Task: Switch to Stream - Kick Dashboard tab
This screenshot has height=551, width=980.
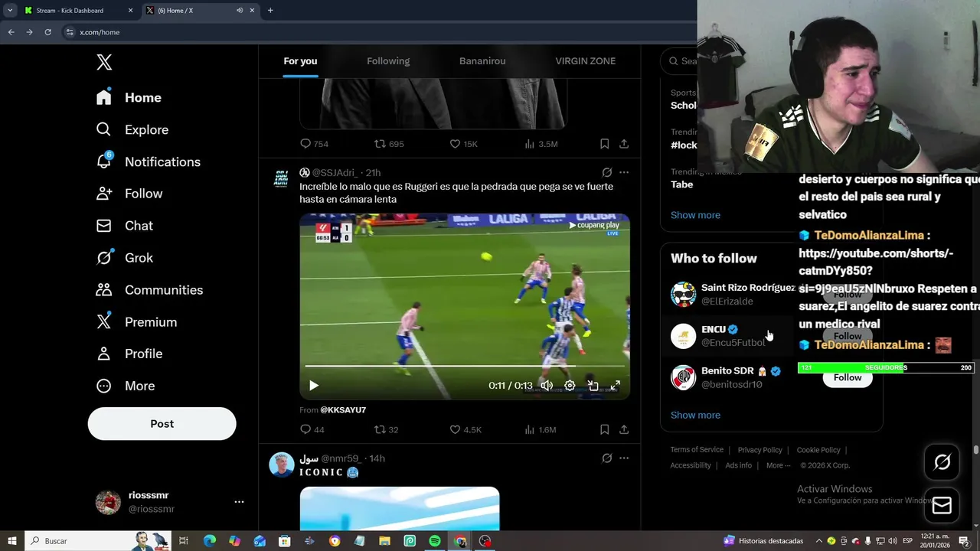Action: [x=78, y=11]
